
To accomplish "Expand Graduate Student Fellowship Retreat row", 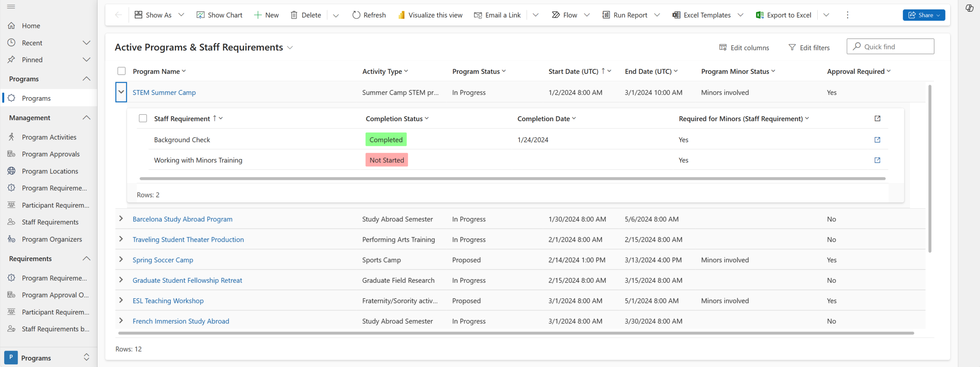I will tap(121, 280).
